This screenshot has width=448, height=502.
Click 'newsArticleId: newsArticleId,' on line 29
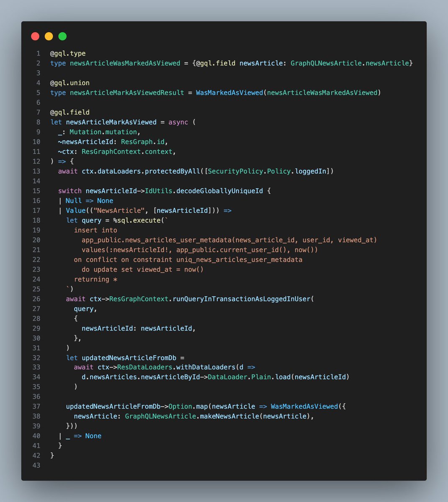coord(138,328)
